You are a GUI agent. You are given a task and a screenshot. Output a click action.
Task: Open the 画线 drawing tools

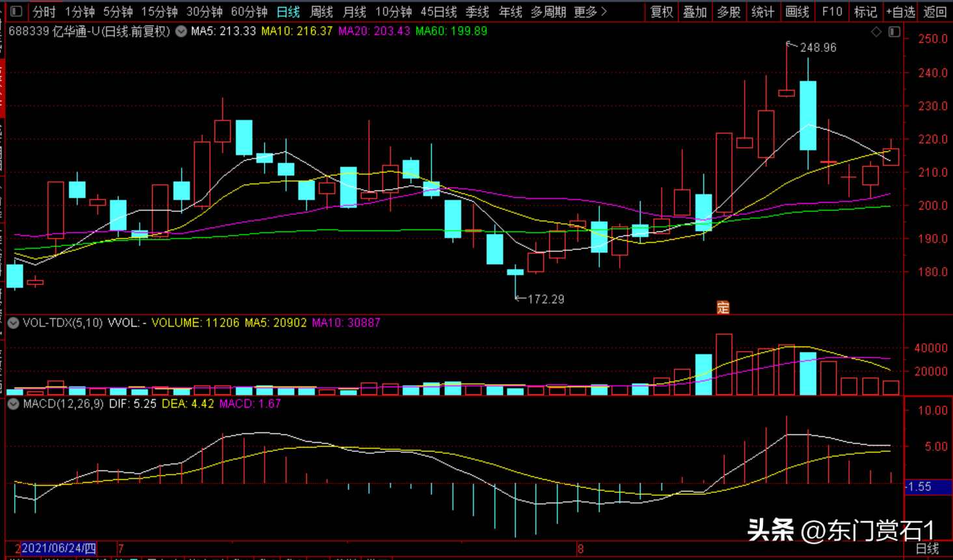(796, 12)
